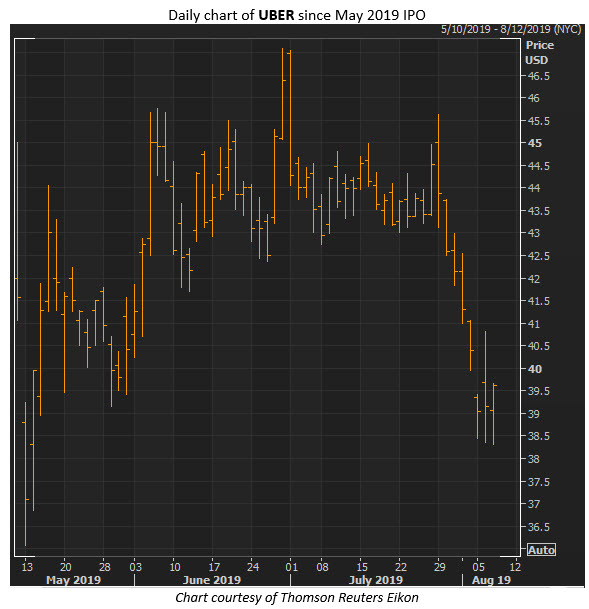Click the Price label on axis

[540, 45]
